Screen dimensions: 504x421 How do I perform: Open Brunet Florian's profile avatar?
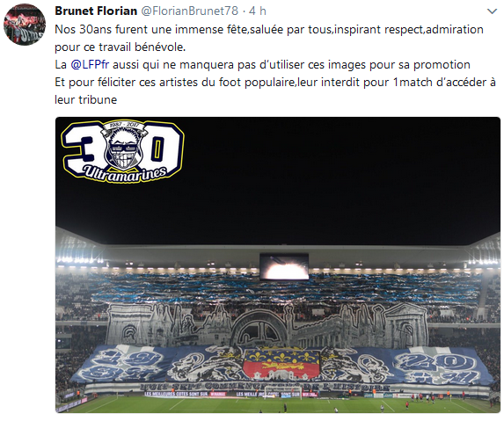pyautogui.click(x=25, y=25)
